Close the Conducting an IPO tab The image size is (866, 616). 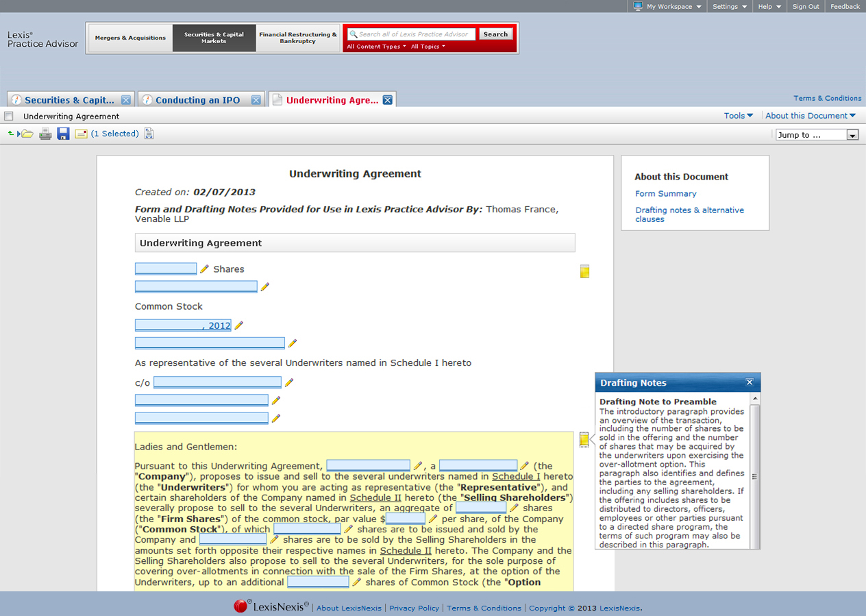[x=256, y=100]
